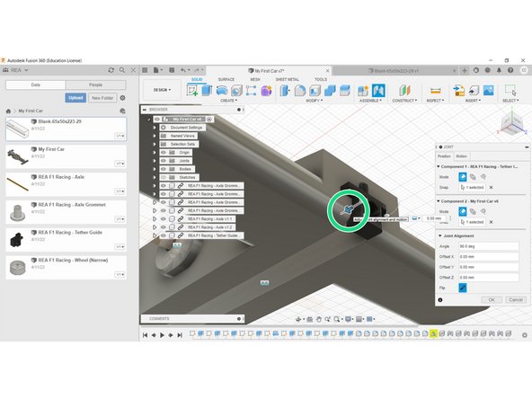
Task: Open the CREATE dropdown menu
Action: coord(228,101)
